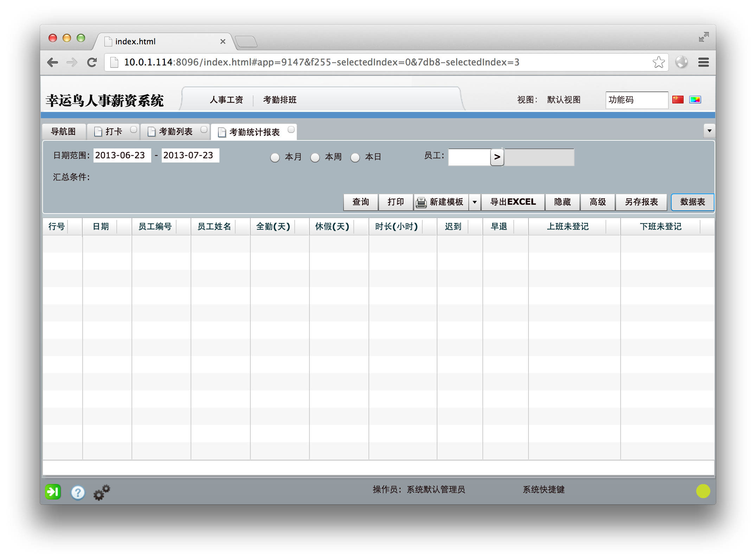Close the index.html browser tab

(x=223, y=42)
